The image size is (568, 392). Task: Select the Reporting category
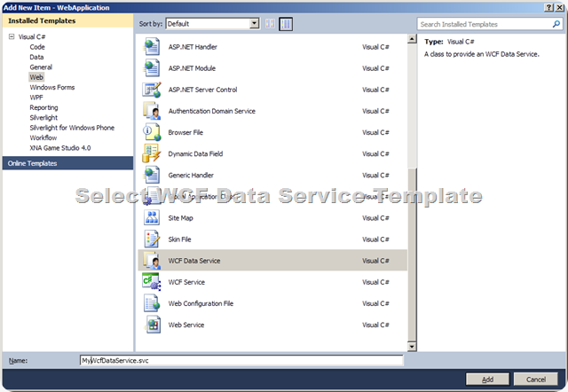click(43, 107)
